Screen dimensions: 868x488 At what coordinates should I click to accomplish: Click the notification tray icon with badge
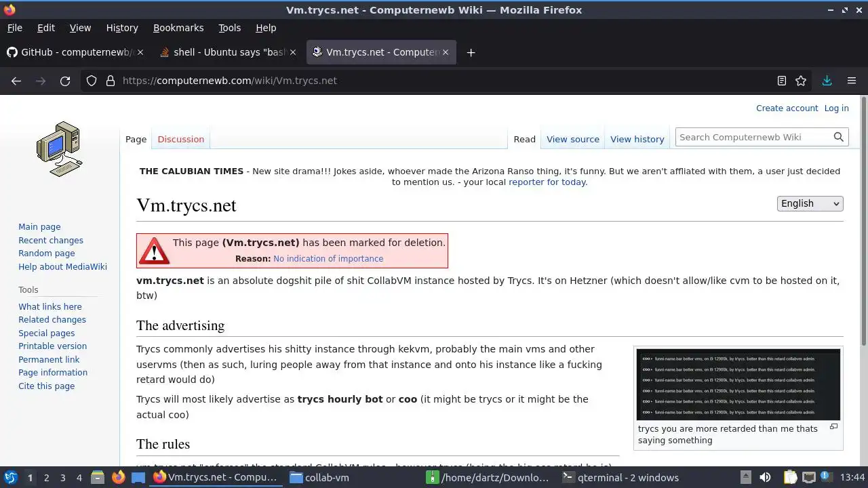(827, 477)
